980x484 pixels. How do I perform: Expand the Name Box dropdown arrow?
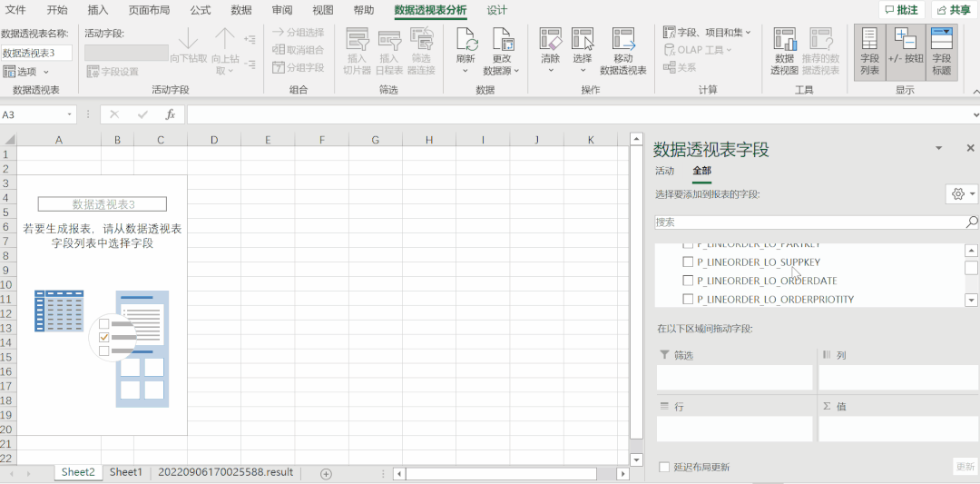coord(69,114)
